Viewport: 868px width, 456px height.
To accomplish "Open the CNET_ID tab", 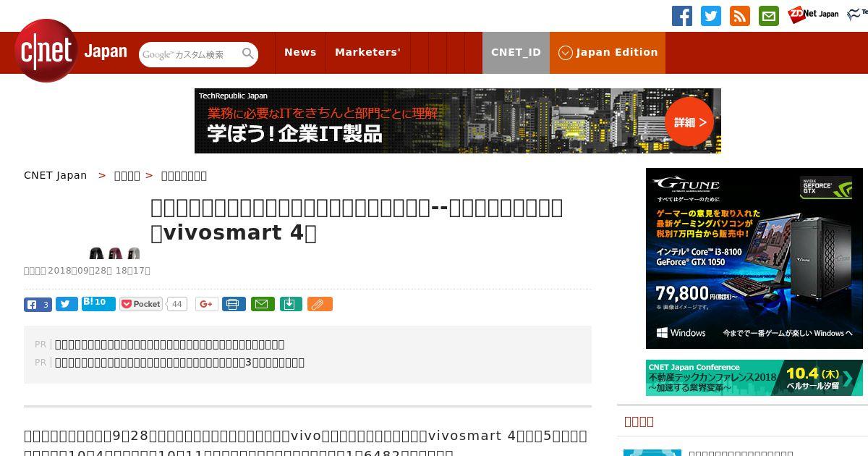I will click(516, 52).
